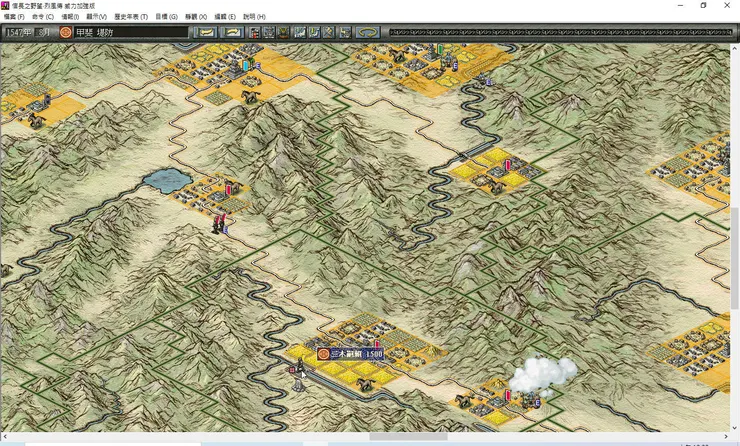Screen dimensions: 740x446
Task: Open the 顯示 (V) menu
Action: 96,17
